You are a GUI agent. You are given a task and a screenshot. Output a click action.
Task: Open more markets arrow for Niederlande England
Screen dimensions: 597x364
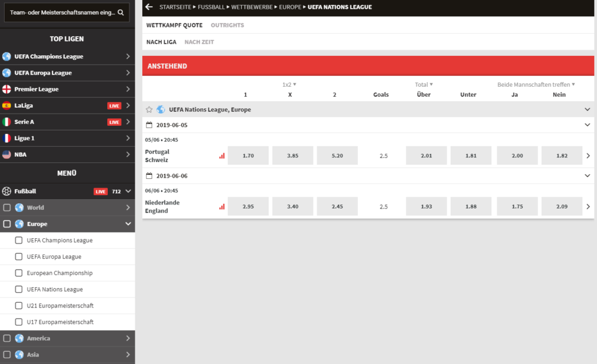tap(588, 207)
